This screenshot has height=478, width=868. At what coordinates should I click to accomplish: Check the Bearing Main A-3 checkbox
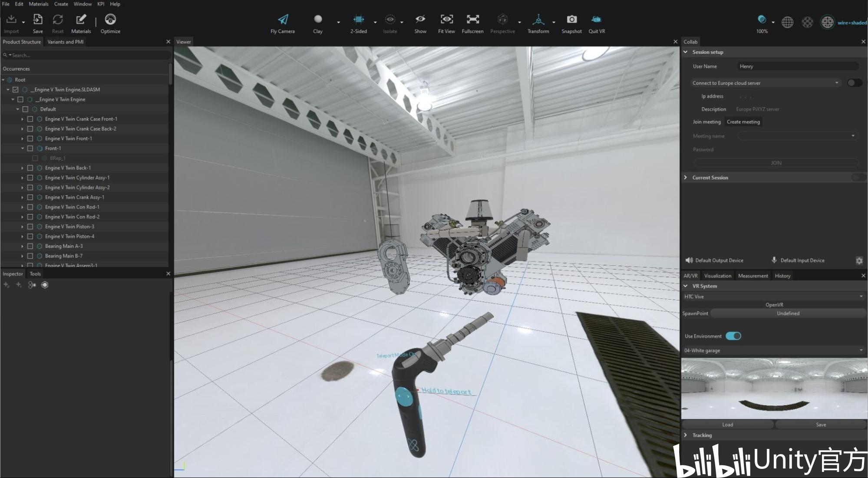[30, 246]
